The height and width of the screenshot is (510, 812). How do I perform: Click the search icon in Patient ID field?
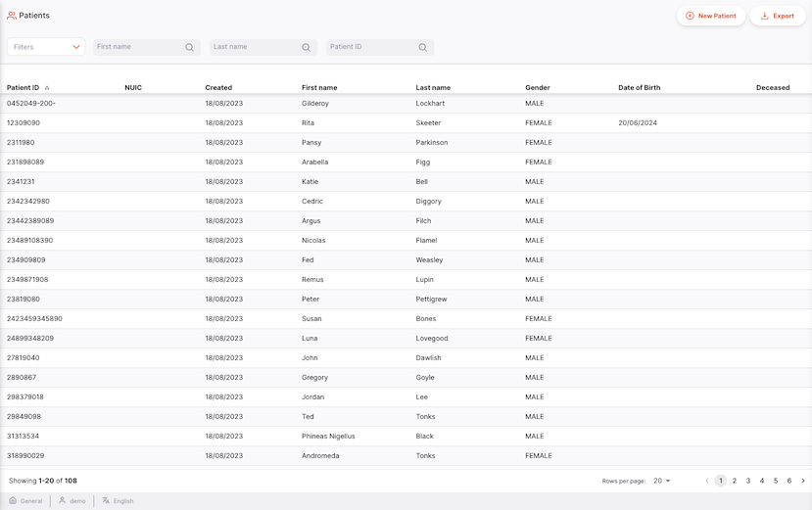(x=422, y=47)
